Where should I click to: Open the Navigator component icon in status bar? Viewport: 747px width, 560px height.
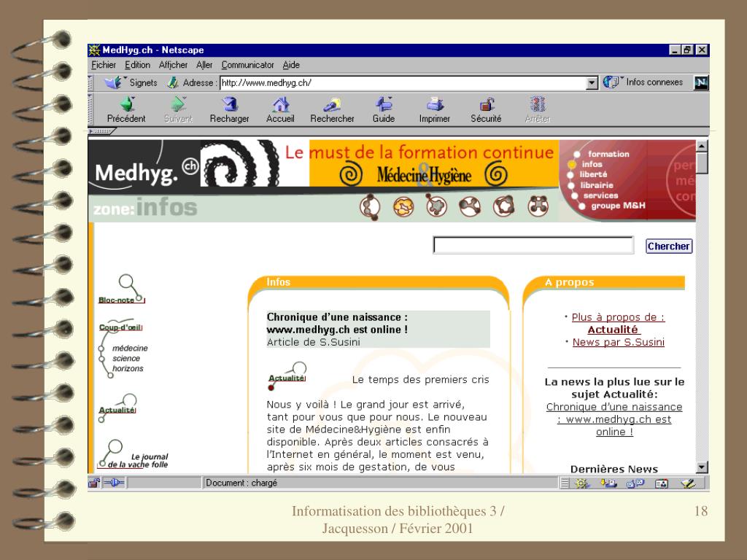[x=581, y=483]
